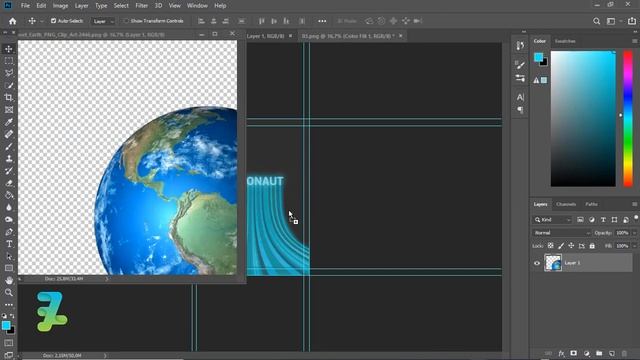Open the Character panel icon

[520, 97]
